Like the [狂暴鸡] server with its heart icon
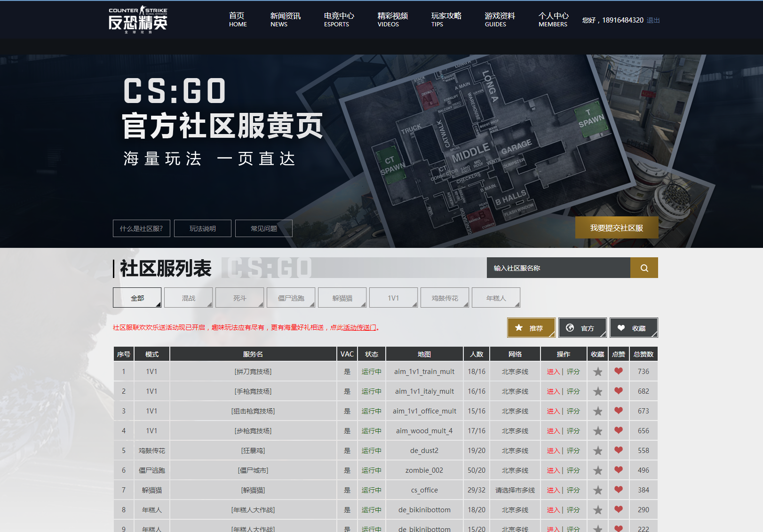The image size is (763, 532). 619,450
